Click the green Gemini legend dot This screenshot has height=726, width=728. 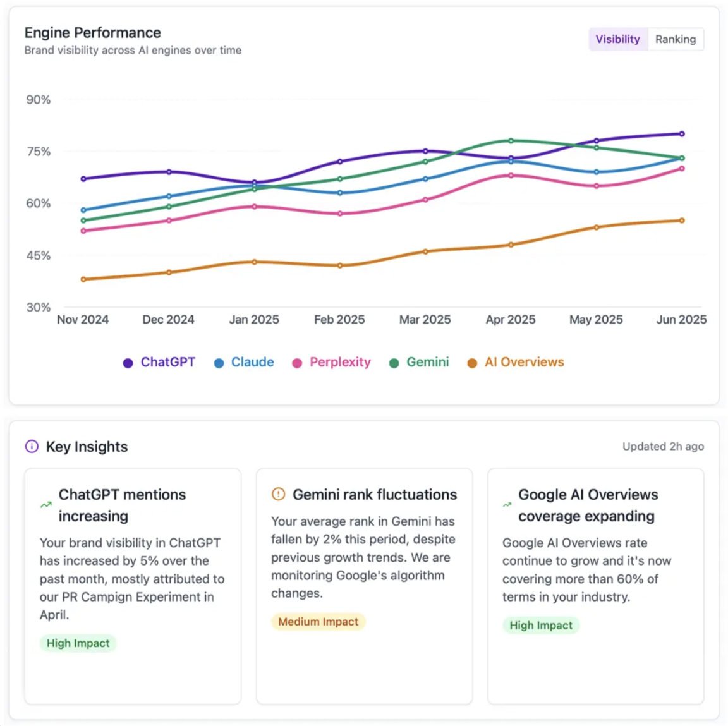click(x=396, y=362)
